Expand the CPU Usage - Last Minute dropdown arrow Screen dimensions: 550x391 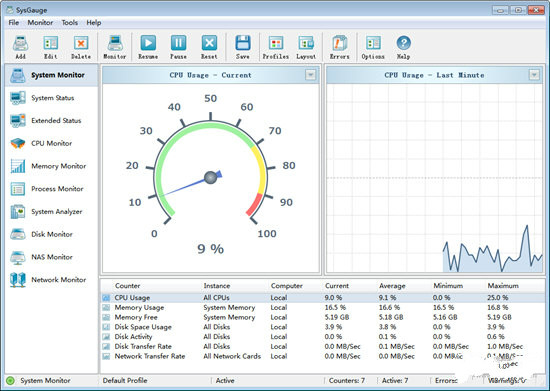tap(534, 75)
